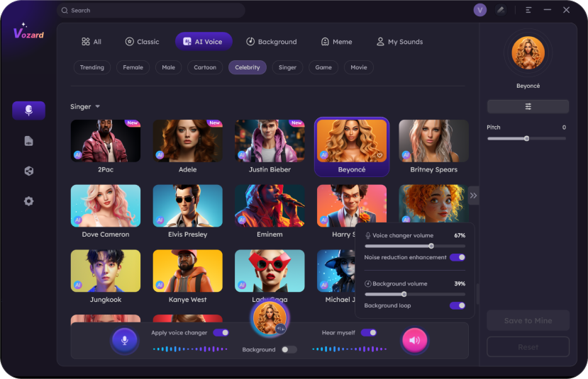
Task: Click the purple microphone button at bottom
Action: (124, 341)
